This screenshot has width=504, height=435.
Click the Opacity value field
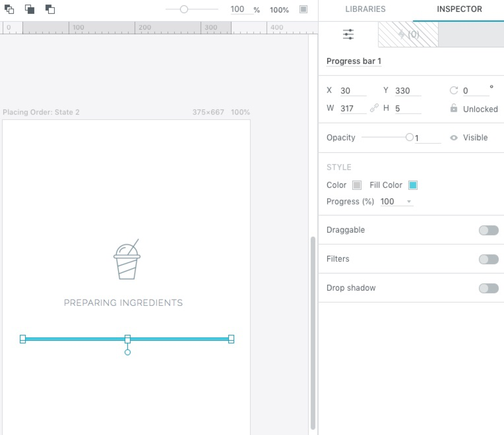tap(428, 138)
